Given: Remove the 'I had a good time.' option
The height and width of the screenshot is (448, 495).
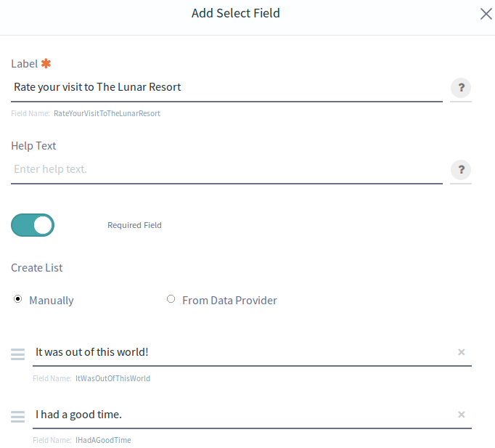Looking at the screenshot, I should point(461,415).
